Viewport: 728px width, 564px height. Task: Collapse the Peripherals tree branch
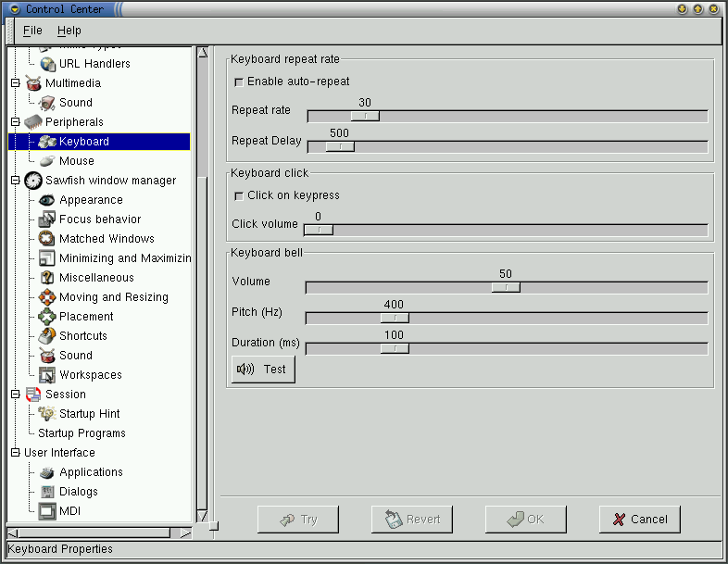point(15,122)
